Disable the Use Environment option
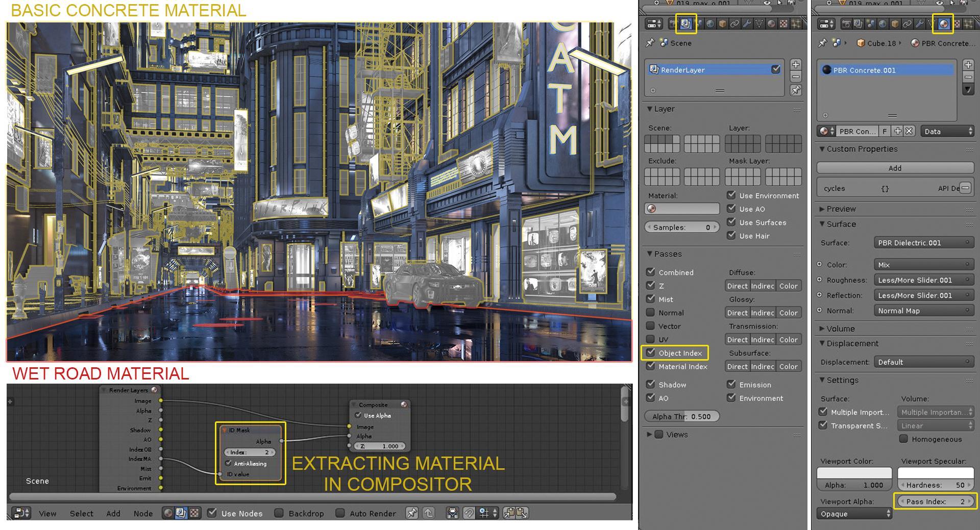This screenshot has height=530, width=980. [x=731, y=195]
